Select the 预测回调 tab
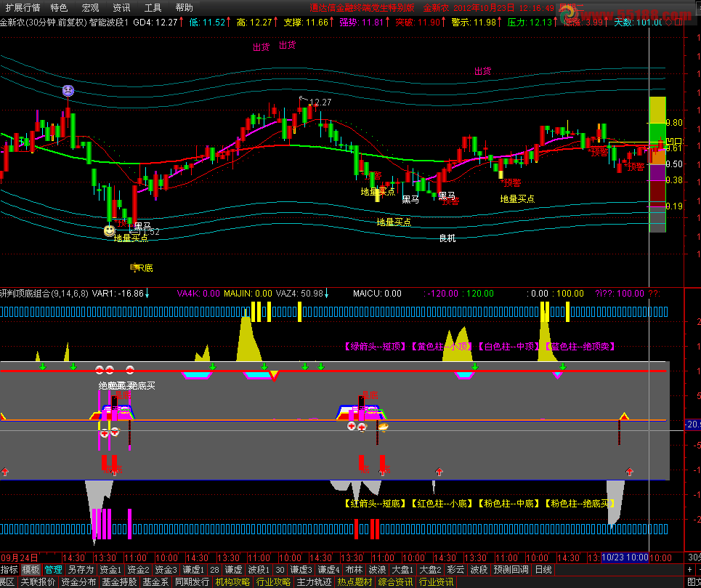 [x=511, y=570]
